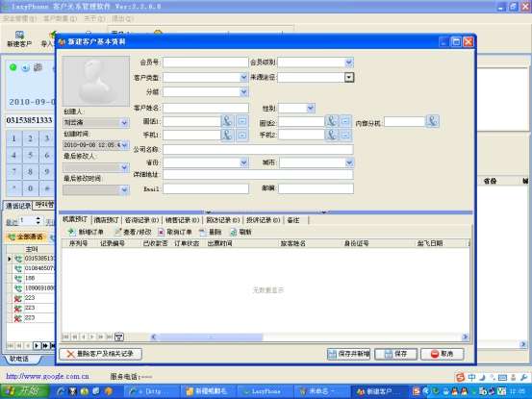Screen dimensions: 532x399
Task: Click the 新建客户 icon in main toolbar
Action: (x=19, y=35)
